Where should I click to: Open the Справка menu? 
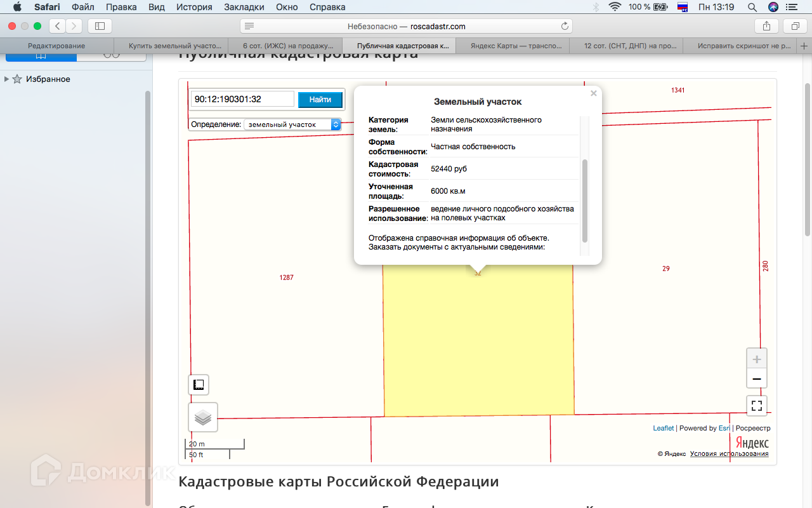(327, 7)
